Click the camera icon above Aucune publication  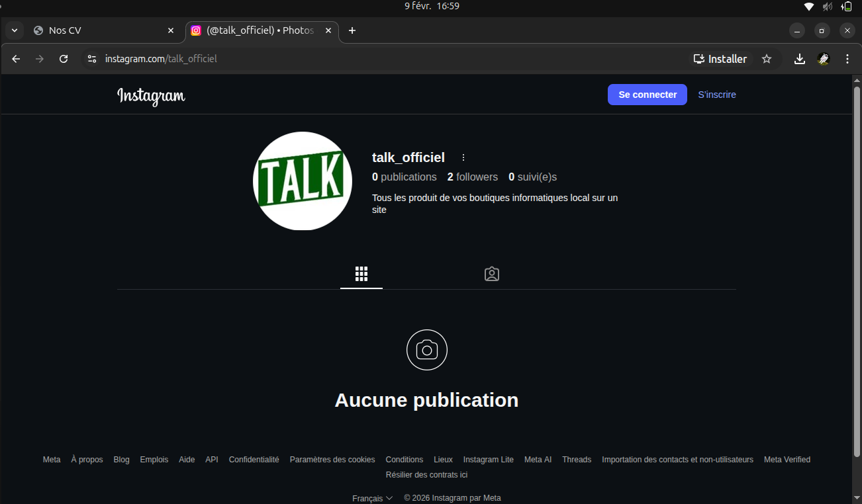tap(426, 350)
